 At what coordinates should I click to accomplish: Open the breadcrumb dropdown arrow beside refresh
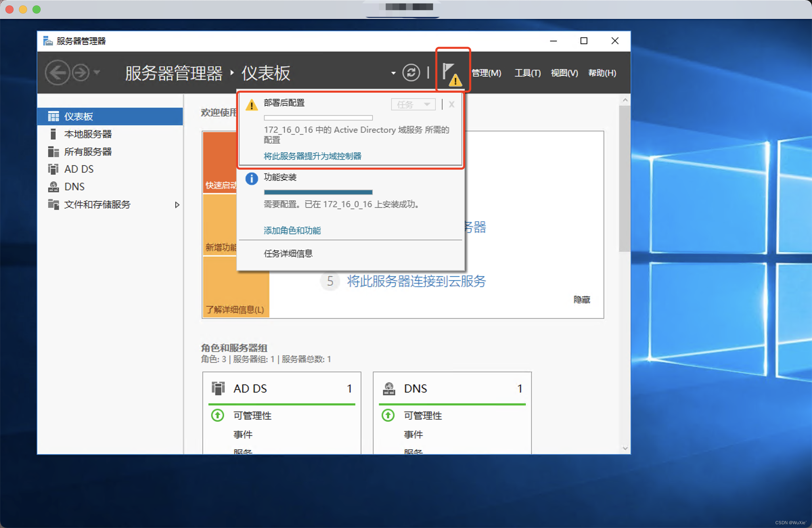[393, 73]
